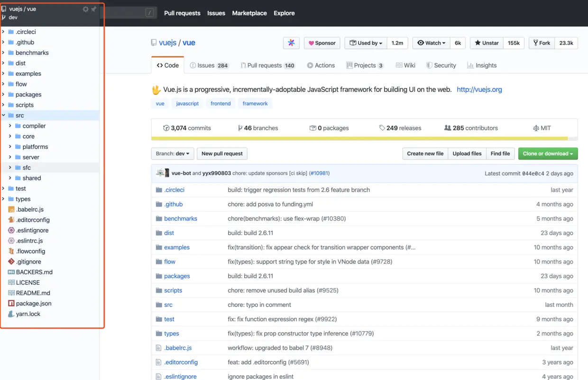This screenshot has width=588, height=380.
Task: Open Octotree settings gear icon
Action: click(x=85, y=9)
